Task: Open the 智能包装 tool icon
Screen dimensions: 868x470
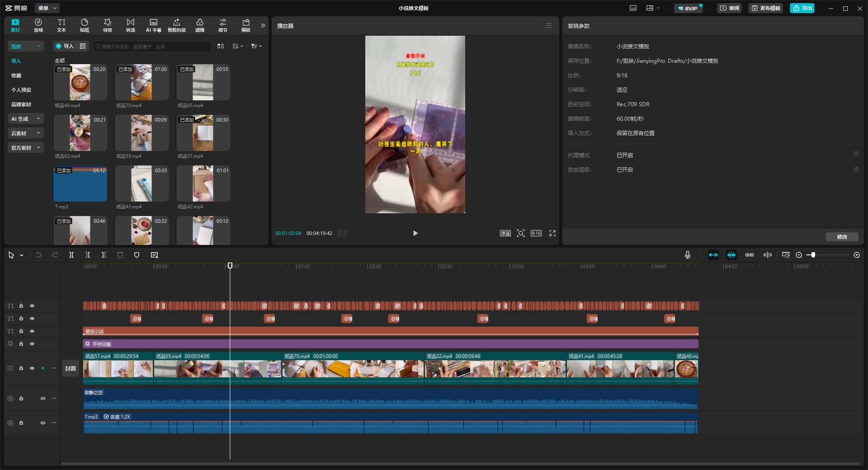Action: (x=177, y=25)
